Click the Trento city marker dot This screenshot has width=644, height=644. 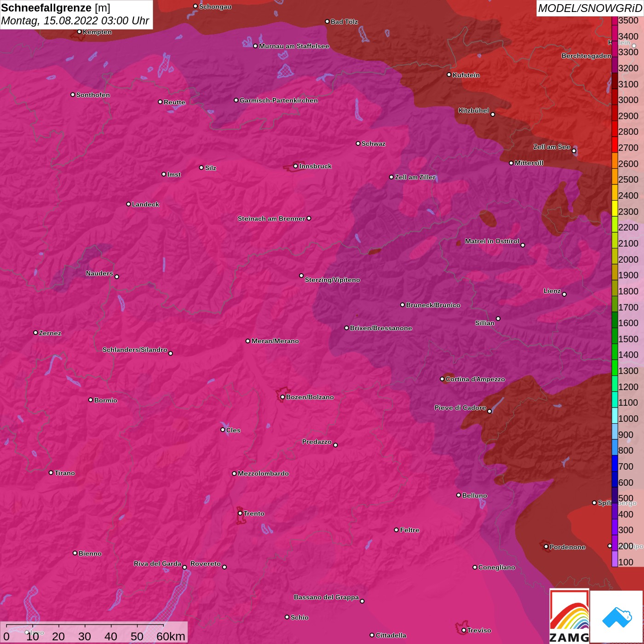[240, 513]
